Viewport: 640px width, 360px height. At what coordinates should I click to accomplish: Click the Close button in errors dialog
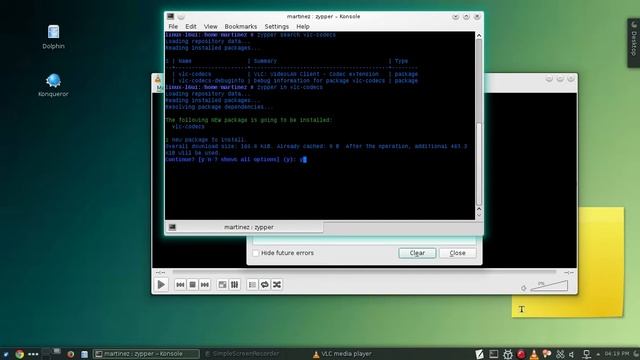tap(458, 253)
